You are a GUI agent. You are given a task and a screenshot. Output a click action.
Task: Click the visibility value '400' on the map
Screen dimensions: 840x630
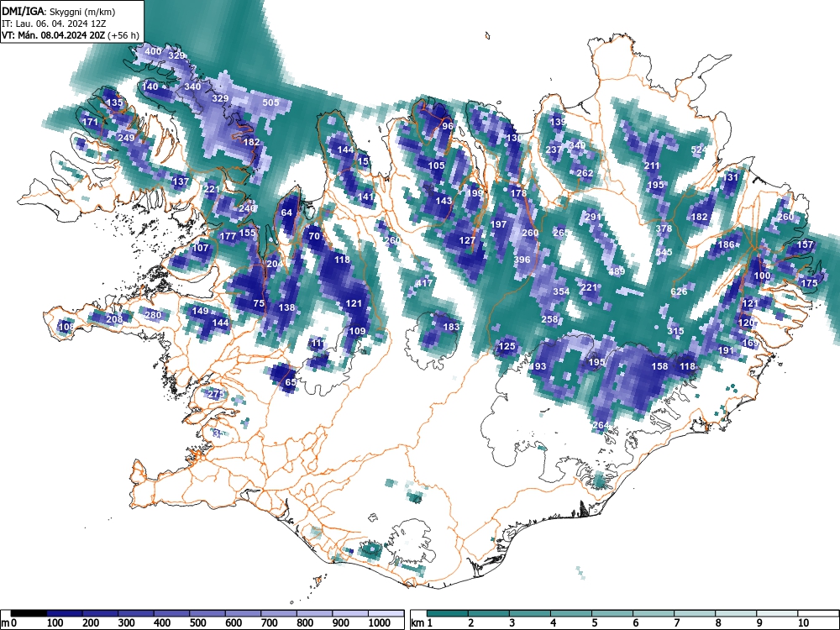click(x=153, y=51)
